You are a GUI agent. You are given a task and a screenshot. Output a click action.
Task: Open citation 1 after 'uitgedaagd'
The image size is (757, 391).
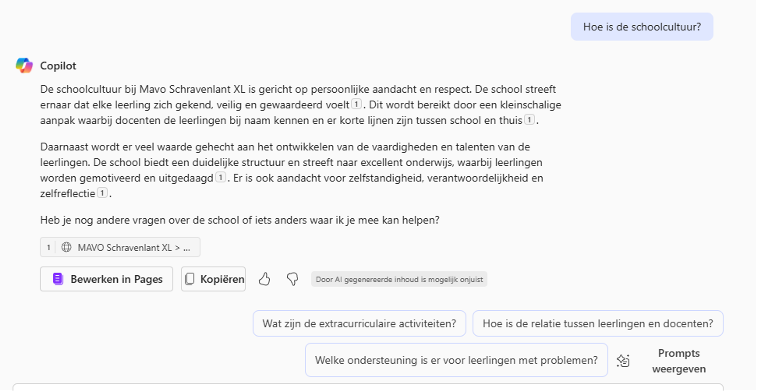coord(220,178)
